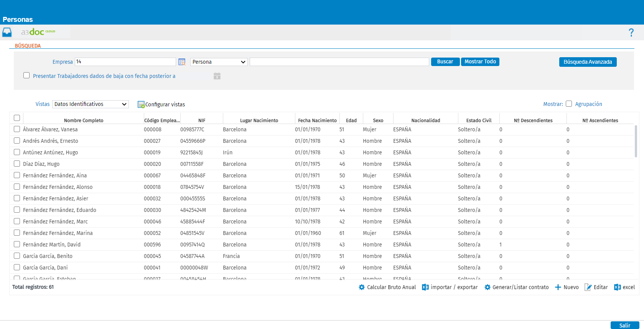Open the inbox tray icon
The width and height of the screenshot is (644, 329).
[7, 32]
